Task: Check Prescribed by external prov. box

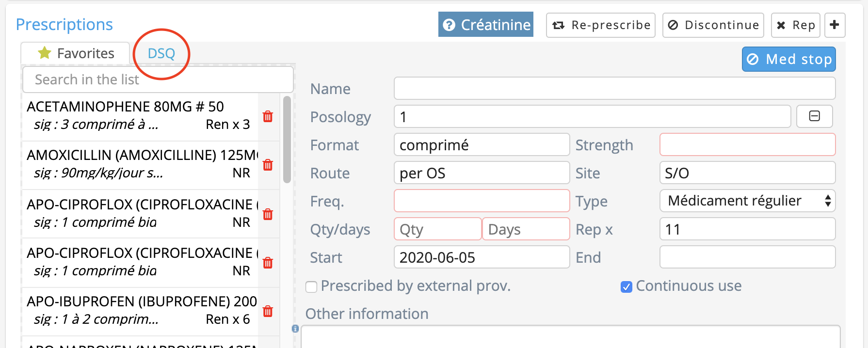Action: click(x=311, y=287)
